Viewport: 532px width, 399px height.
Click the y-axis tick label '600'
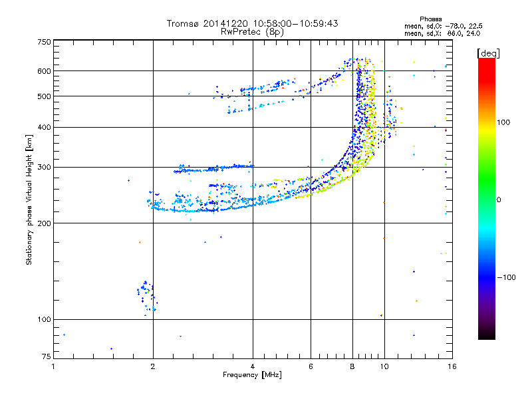click(x=44, y=71)
